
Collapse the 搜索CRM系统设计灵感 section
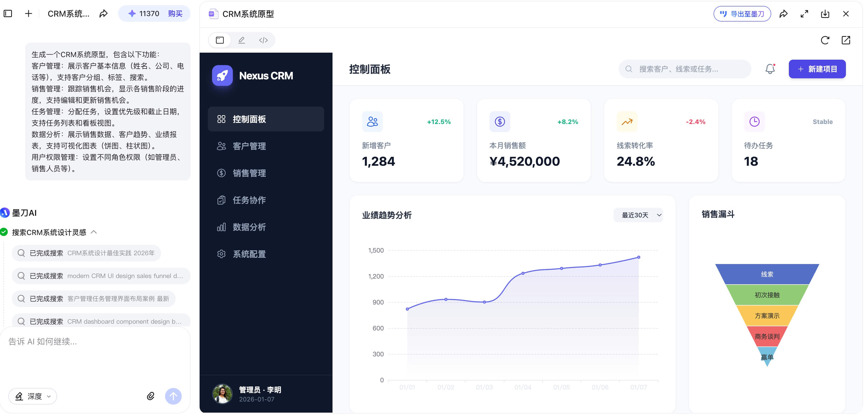point(94,232)
